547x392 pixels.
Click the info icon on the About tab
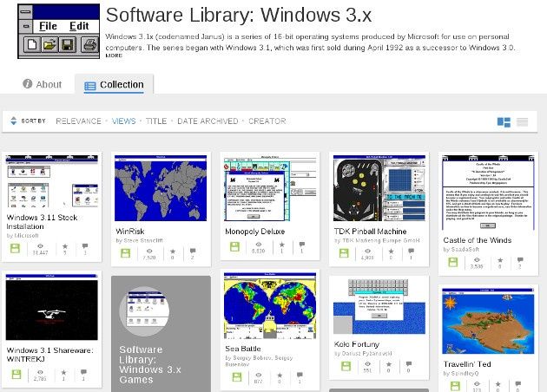click(28, 83)
